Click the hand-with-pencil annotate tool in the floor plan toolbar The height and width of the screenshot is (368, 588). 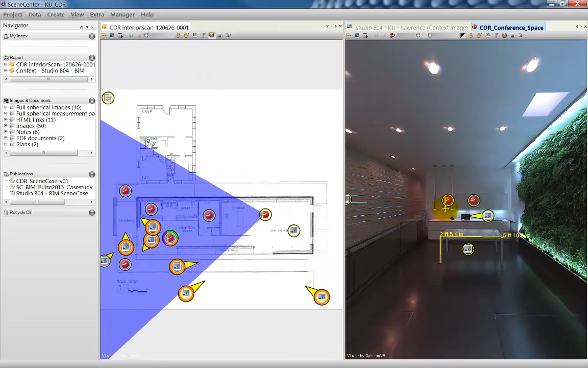point(186,35)
